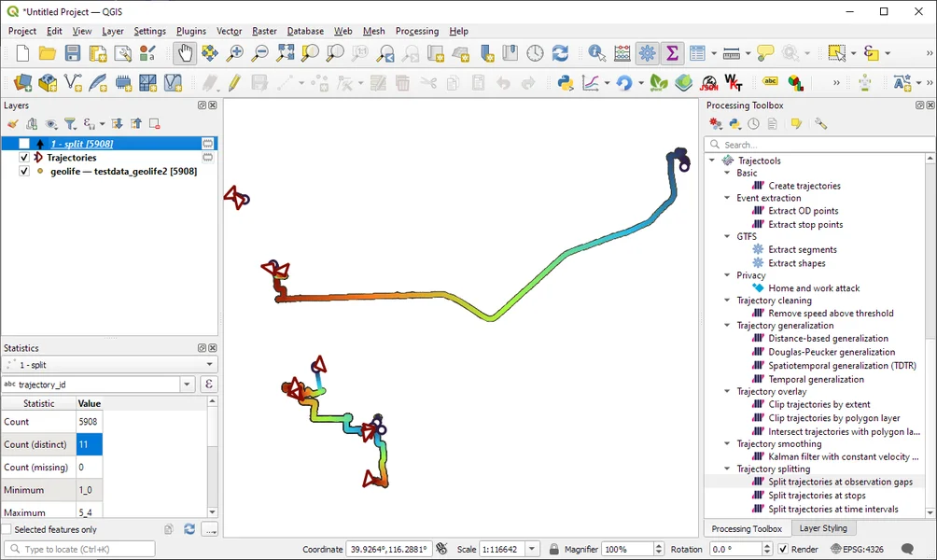The image size is (937, 560).
Task: Click EPSG:4326 CRS button
Action: pyautogui.click(x=857, y=549)
